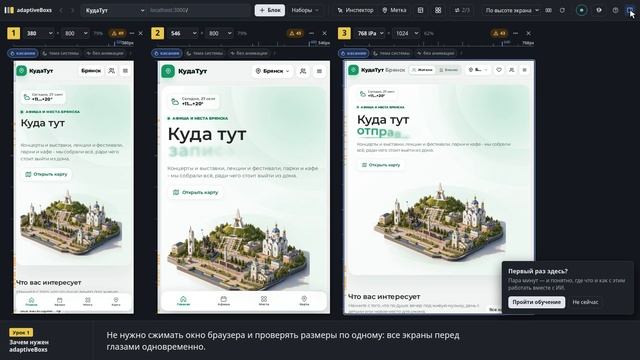640x360 pixels.
Task: Click the heart favorites icon in viewport 3
Action: 499,70
